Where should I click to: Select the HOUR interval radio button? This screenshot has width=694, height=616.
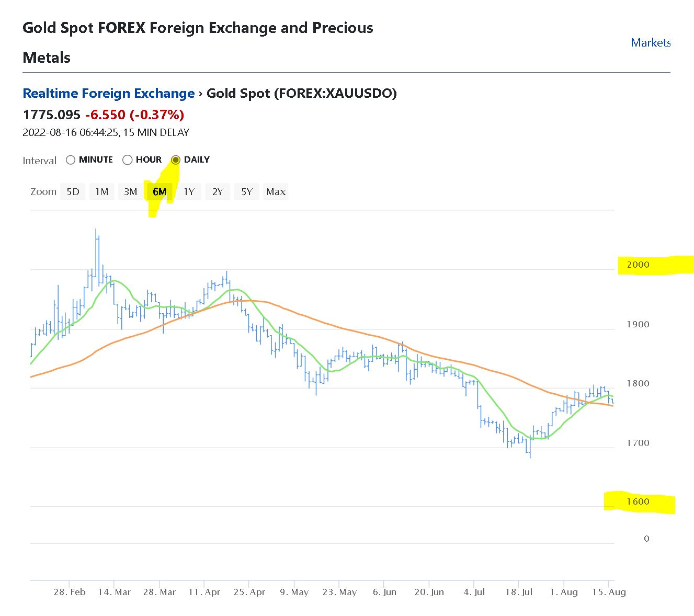[x=127, y=160]
